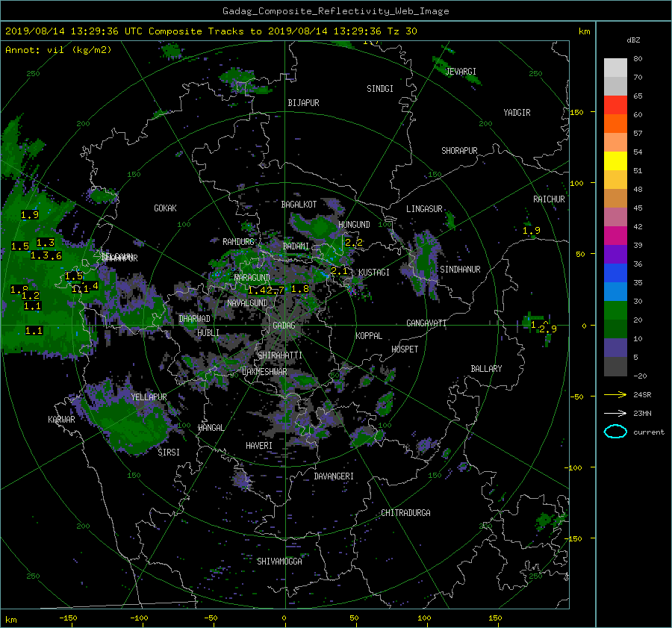Select the light gray 70-80 dBZ swatch
The height and width of the screenshot is (628, 672).
tap(615, 67)
